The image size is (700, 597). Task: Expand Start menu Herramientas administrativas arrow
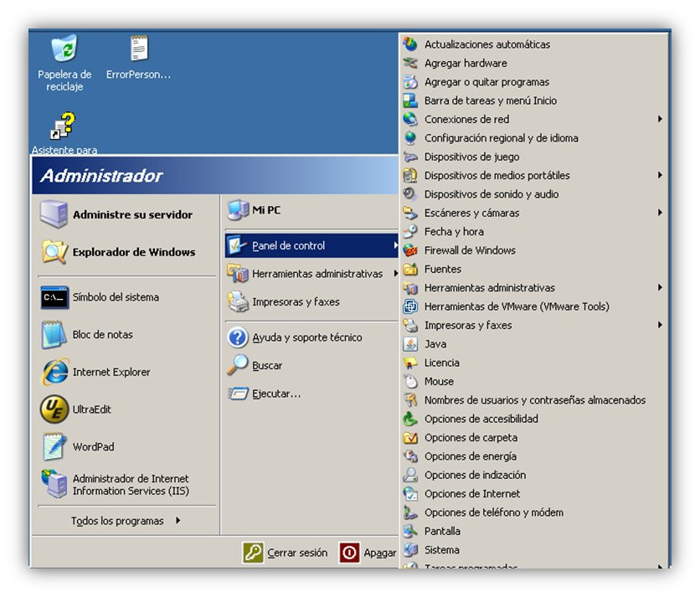point(395,273)
